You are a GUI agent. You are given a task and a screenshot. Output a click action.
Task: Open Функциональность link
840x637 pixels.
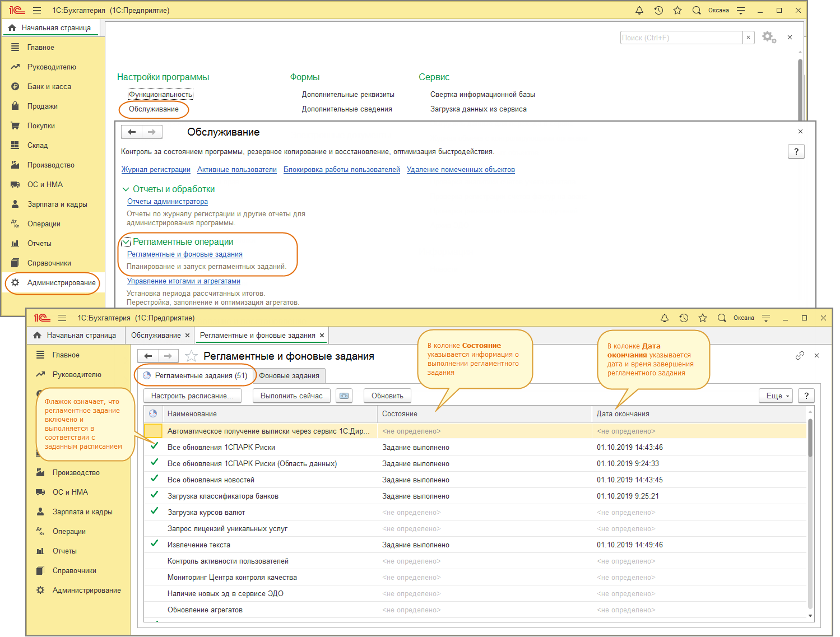(x=160, y=95)
